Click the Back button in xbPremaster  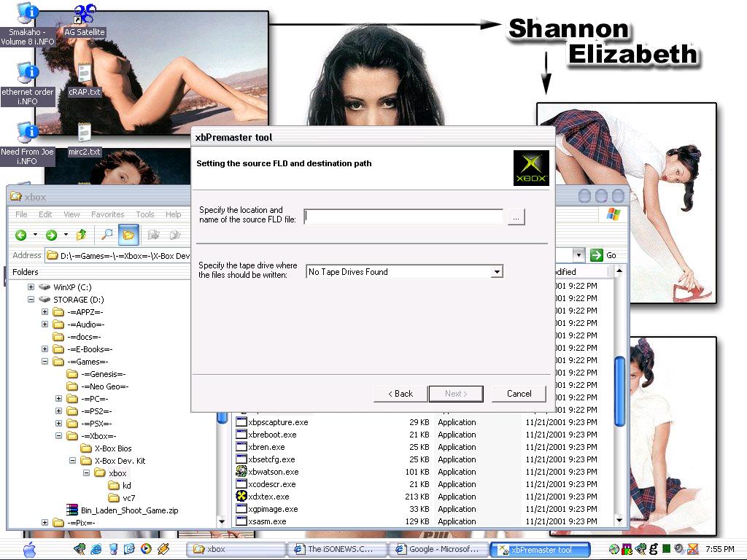[400, 394]
